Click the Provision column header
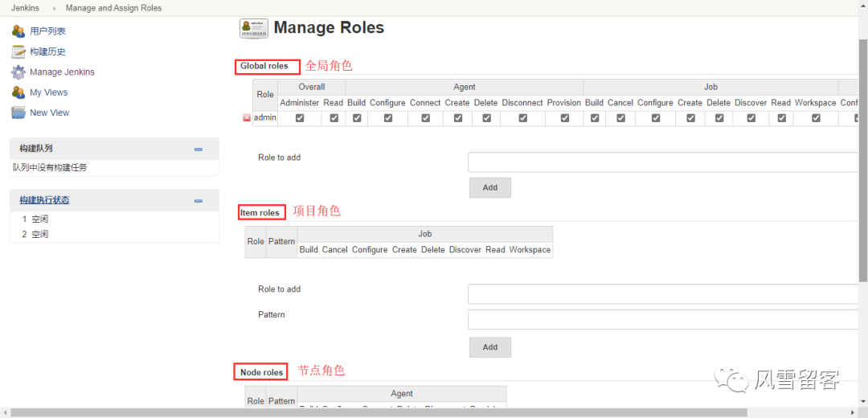 (564, 103)
